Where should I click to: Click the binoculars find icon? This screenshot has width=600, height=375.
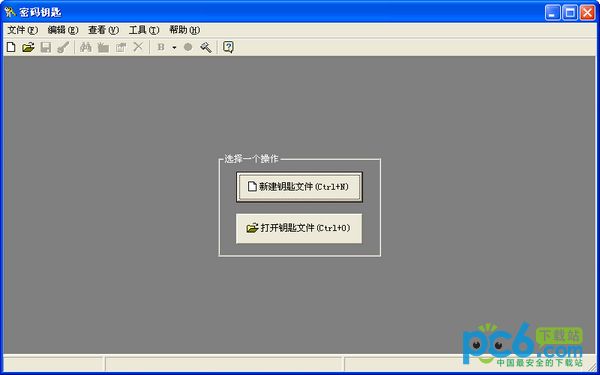[x=85, y=47]
